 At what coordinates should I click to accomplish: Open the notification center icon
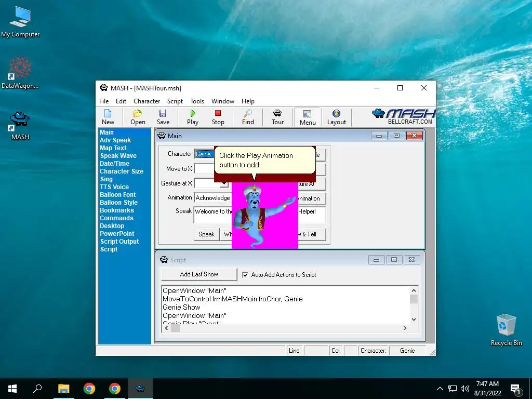(516, 389)
